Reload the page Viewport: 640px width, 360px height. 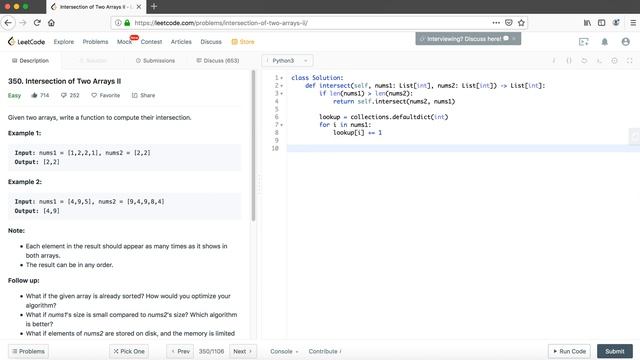click(x=37, y=23)
